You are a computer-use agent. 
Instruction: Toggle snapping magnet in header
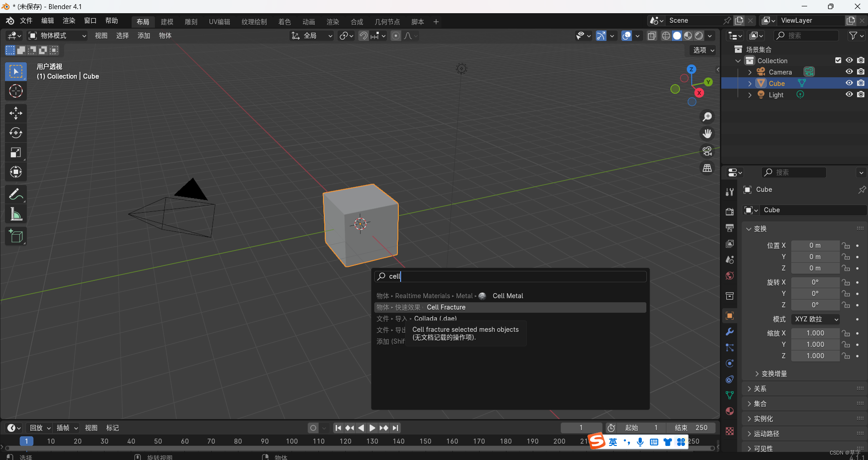(x=363, y=35)
